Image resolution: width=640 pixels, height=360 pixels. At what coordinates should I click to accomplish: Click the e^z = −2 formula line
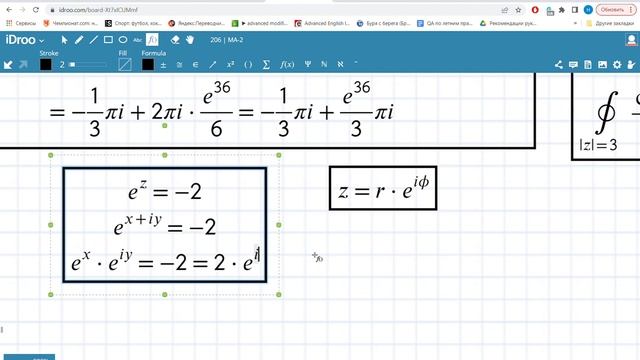tap(165, 191)
